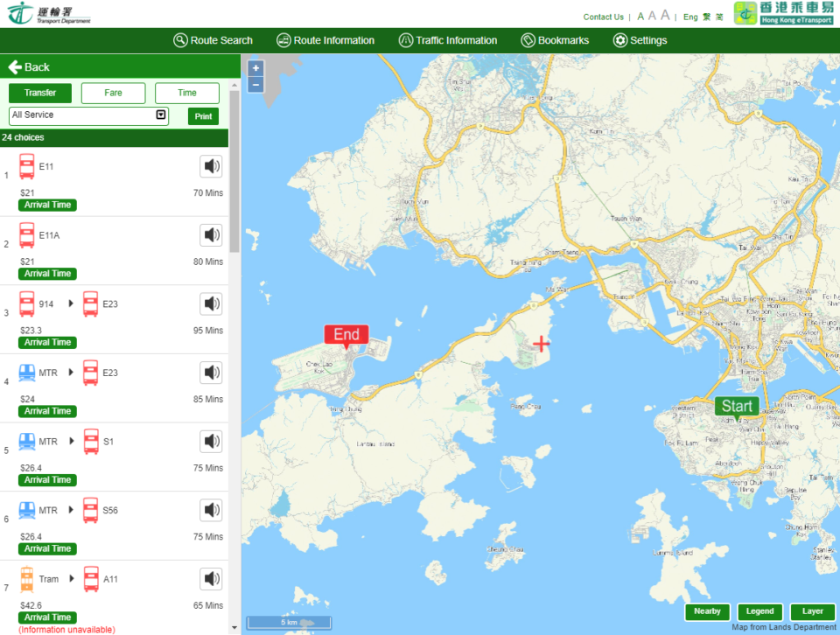The height and width of the screenshot is (635, 840).
Task: Go Back to the previous page
Action: 29,67
